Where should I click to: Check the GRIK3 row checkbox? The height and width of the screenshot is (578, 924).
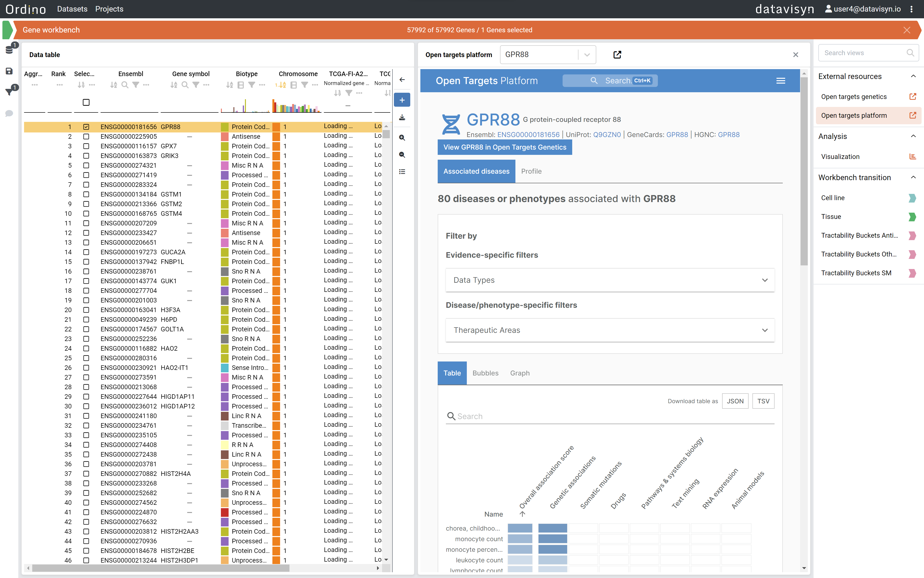[x=86, y=156]
